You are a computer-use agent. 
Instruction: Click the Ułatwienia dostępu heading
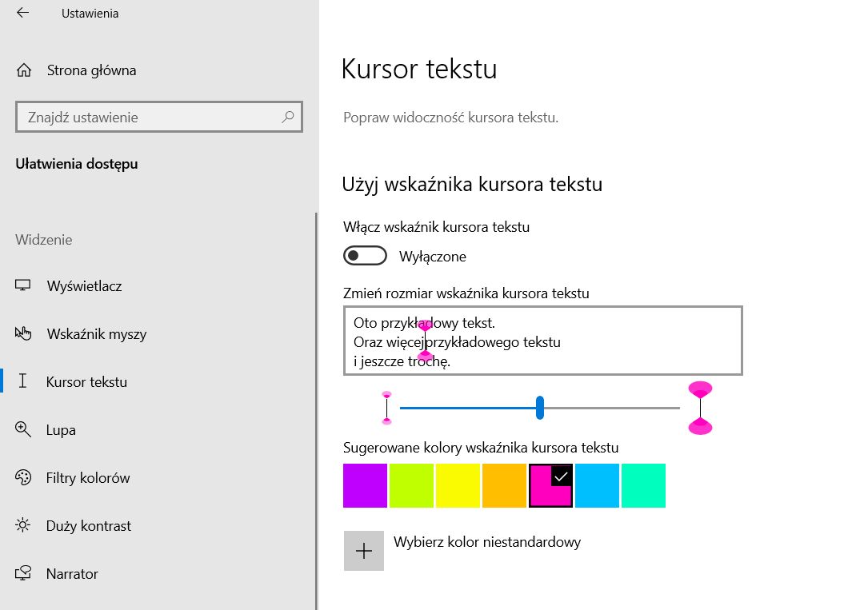point(76,164)
